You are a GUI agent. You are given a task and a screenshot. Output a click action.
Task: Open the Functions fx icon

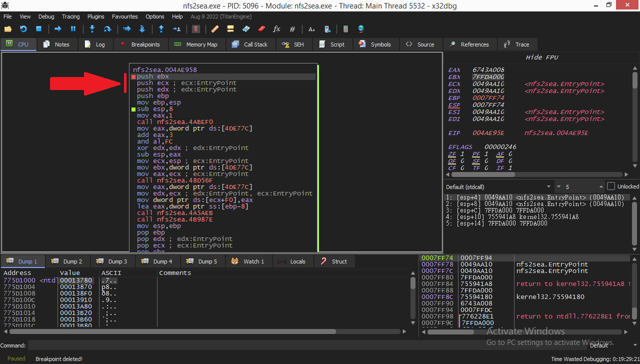click(276, 29)
